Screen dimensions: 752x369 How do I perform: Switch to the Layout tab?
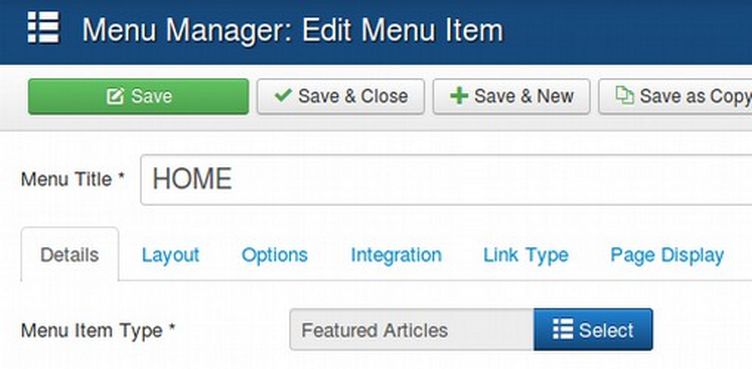tap(170, 255)
